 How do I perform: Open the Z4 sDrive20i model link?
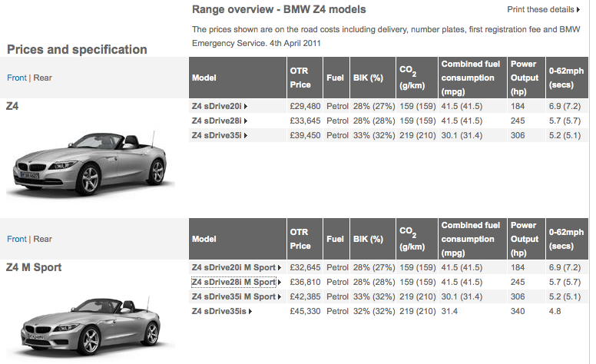[217, 107]
